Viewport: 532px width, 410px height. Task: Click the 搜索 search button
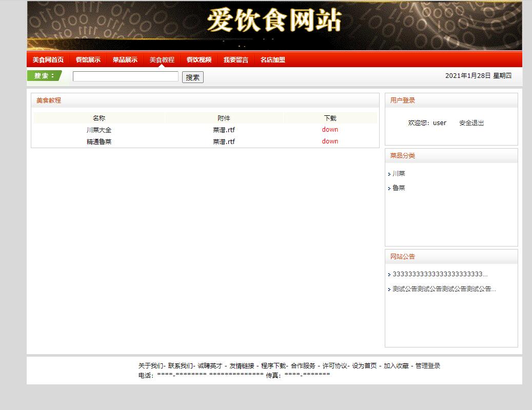192,77
